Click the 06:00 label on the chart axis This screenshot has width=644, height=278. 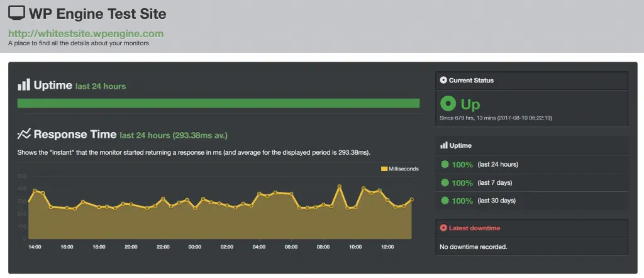(x=291, y=247)
